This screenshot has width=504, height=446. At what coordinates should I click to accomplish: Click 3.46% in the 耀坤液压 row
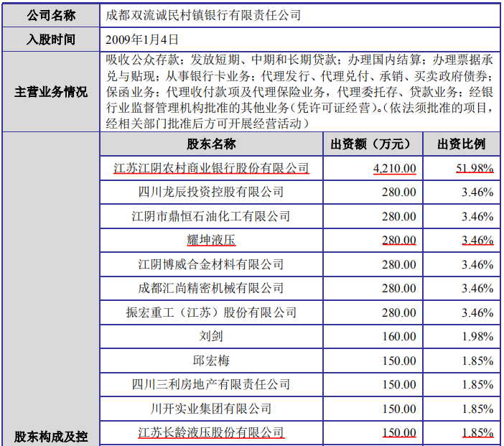477,240
